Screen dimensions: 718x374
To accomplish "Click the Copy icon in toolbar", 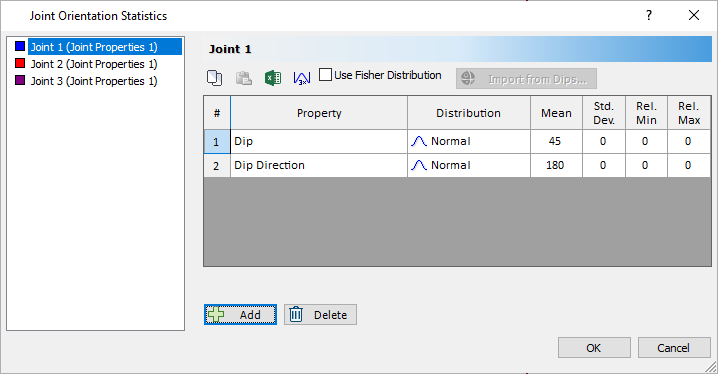I will coord(214,78).
